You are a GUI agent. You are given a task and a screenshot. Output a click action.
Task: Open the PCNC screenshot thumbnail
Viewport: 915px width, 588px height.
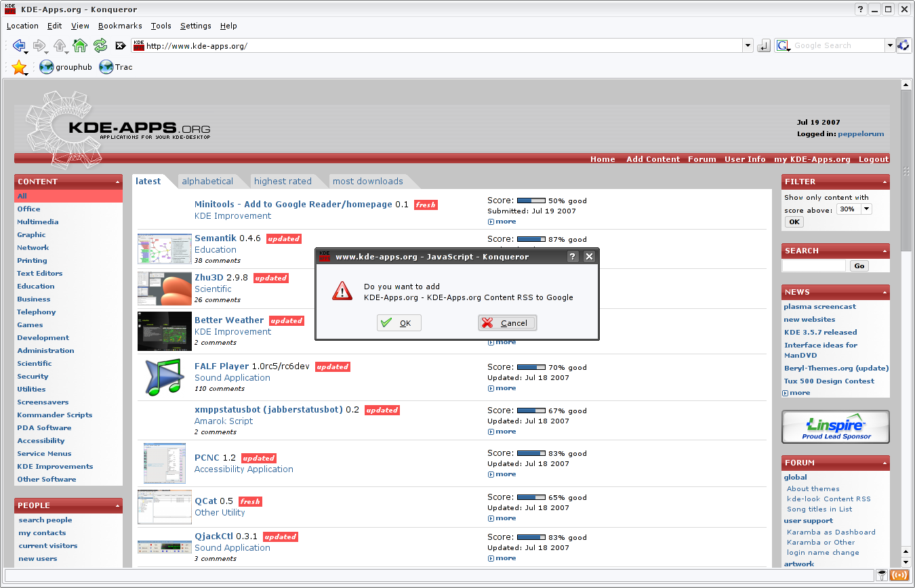[165, 463]
